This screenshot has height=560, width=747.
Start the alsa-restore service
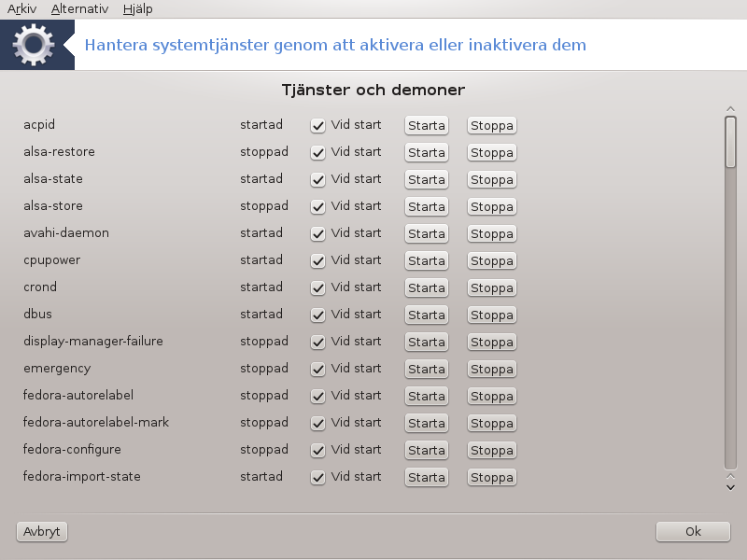(427, 153)
